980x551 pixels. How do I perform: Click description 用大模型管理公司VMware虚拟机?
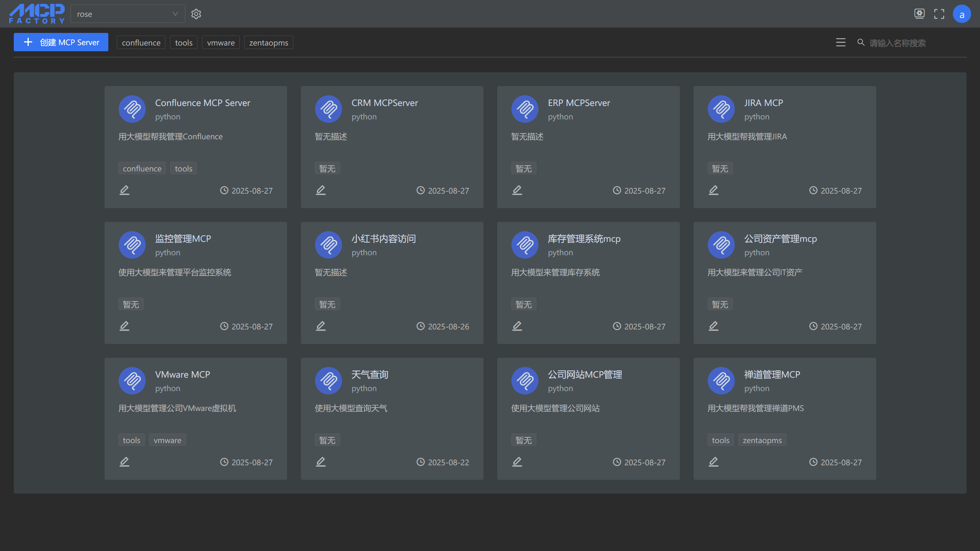(x=177, y=408)
